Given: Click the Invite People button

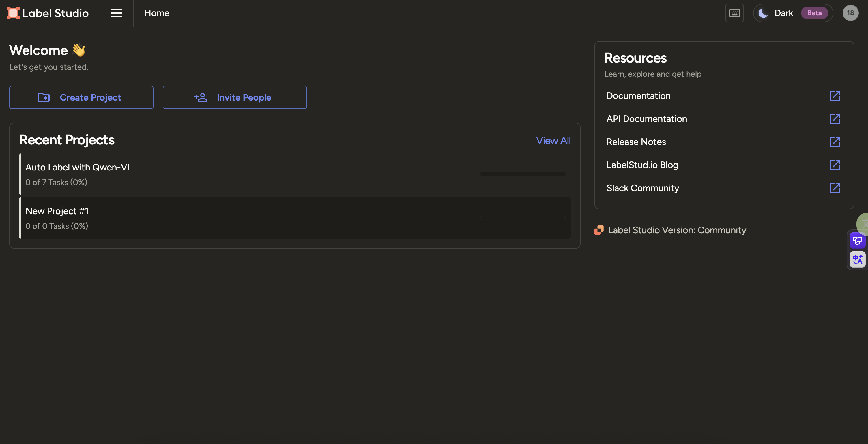Looking at the screenshot, I should [x=235, y=98].
